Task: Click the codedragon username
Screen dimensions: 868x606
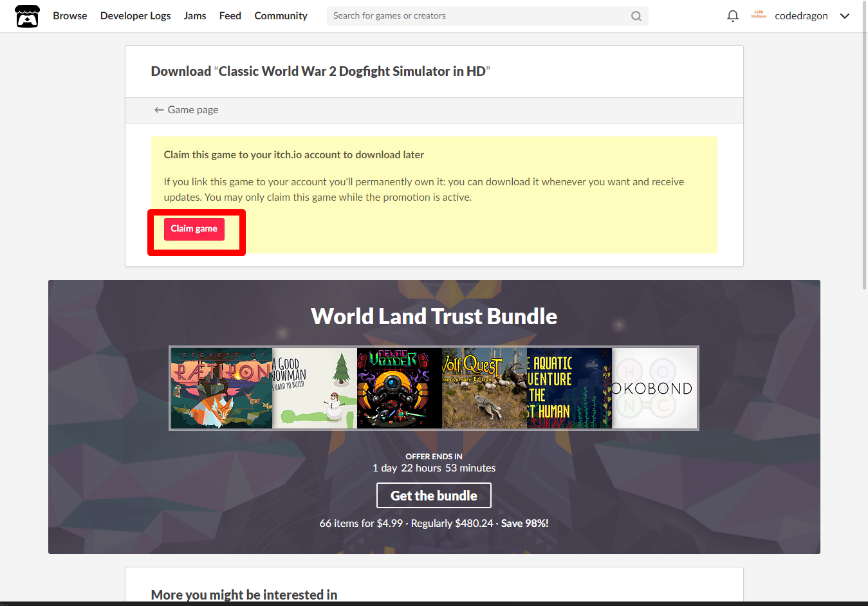Action: tap(801, 16)
